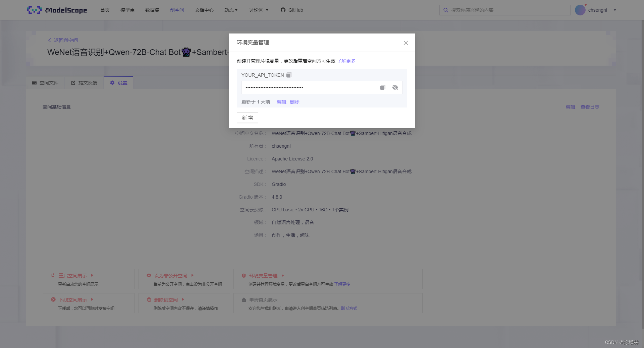Click the 4.8.0 Gradio version value

[277, 197]
